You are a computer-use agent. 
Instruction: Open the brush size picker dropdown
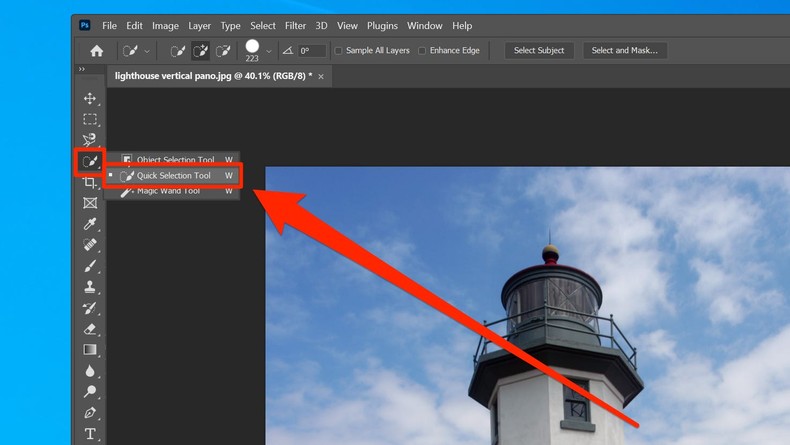(268, 51)
